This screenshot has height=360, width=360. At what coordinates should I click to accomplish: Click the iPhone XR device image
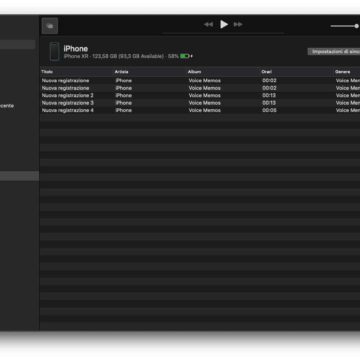click(55, 51)
